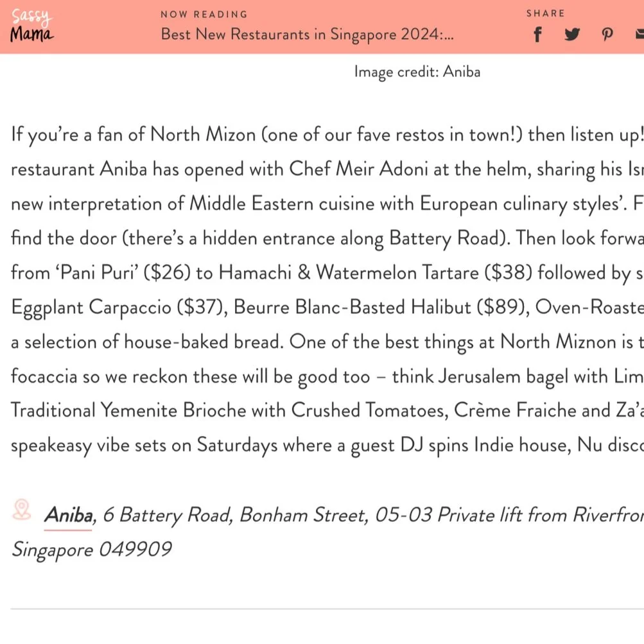Screen dimensions: 644x644
Task: Click the divider line below the address
Action: click(x=321, y=607)
